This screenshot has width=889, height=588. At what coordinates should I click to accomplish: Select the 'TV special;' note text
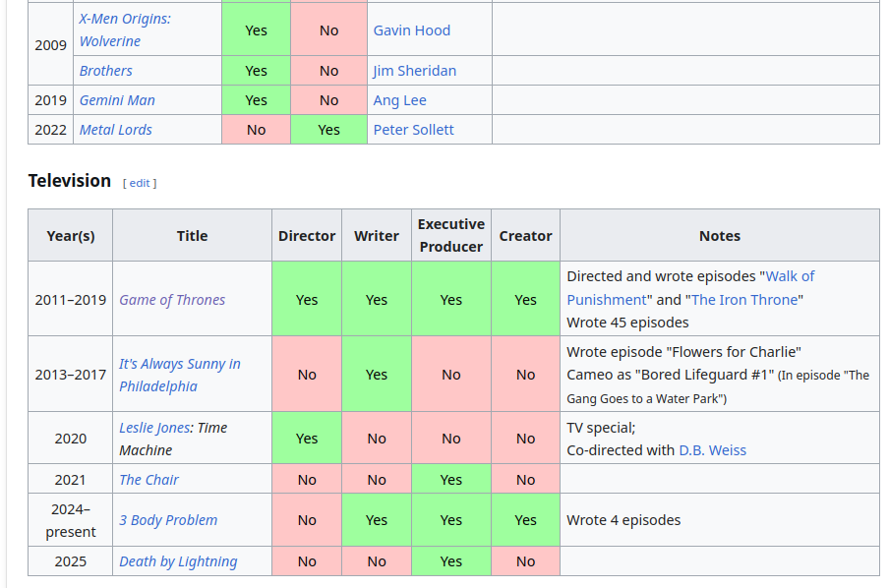[x=601, y=428]
